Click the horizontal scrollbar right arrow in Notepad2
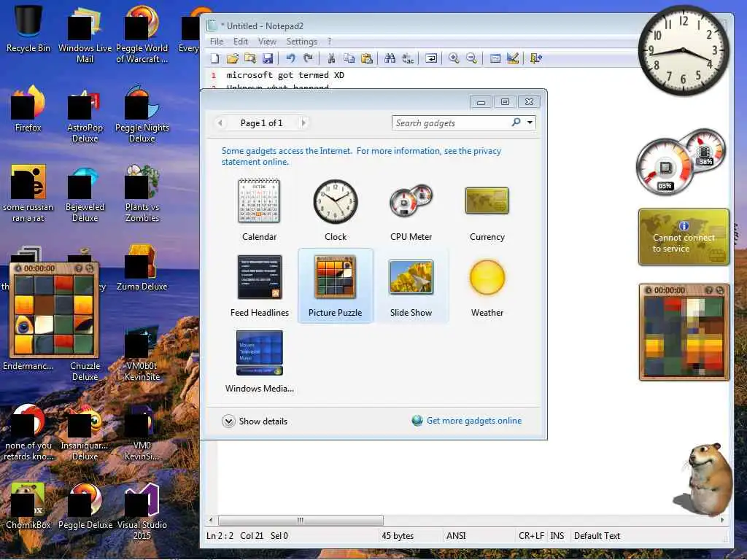The height and width of the screenshot is (560, 747). (x=723, y=520)
